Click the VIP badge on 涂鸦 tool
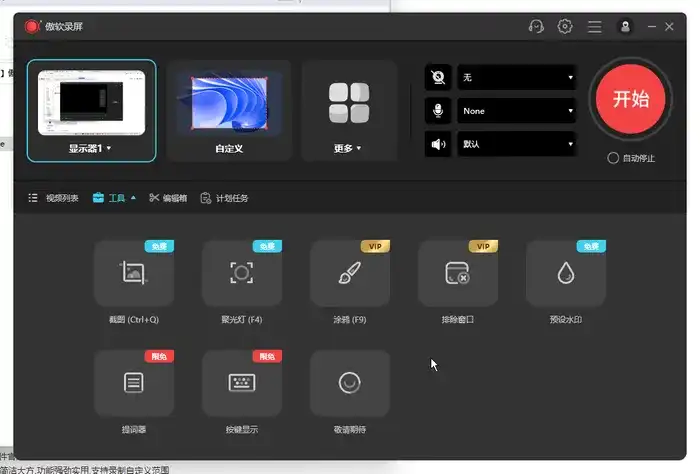The image size is (700, 474). pyautogui.click(x=375, y=246)
